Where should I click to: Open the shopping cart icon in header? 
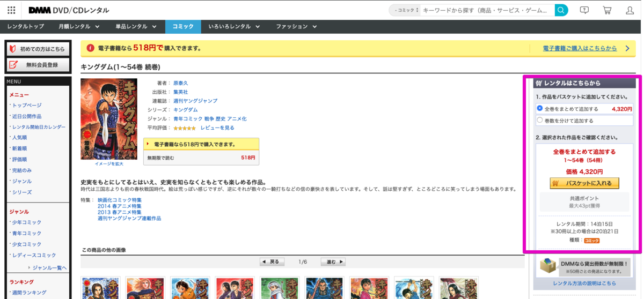point(607,10)
